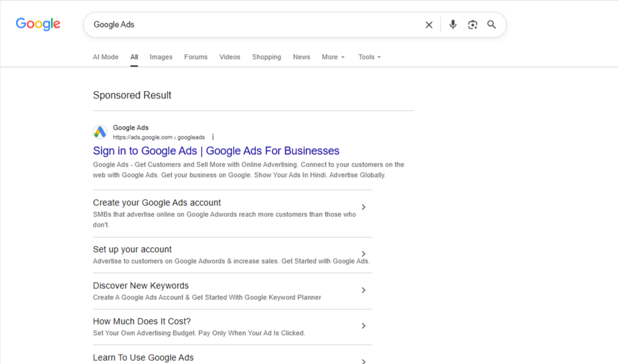Open How Much Does It Cost? sitelink
The width and height of the screenshot is (618, 364).
click(142, 322)
